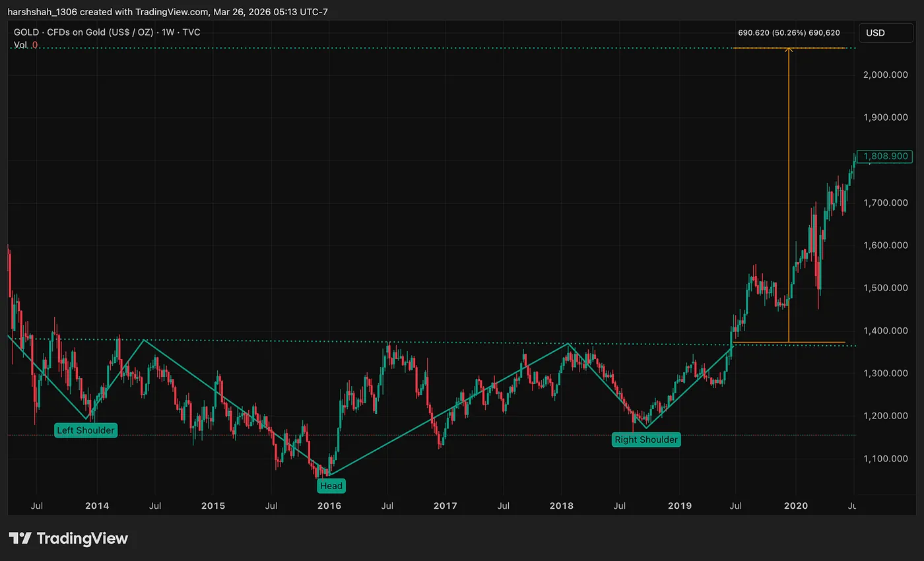Click the GOLD CFDs symbol title
The width and height of the screenshot is (924, 561).
pos(108,32)
